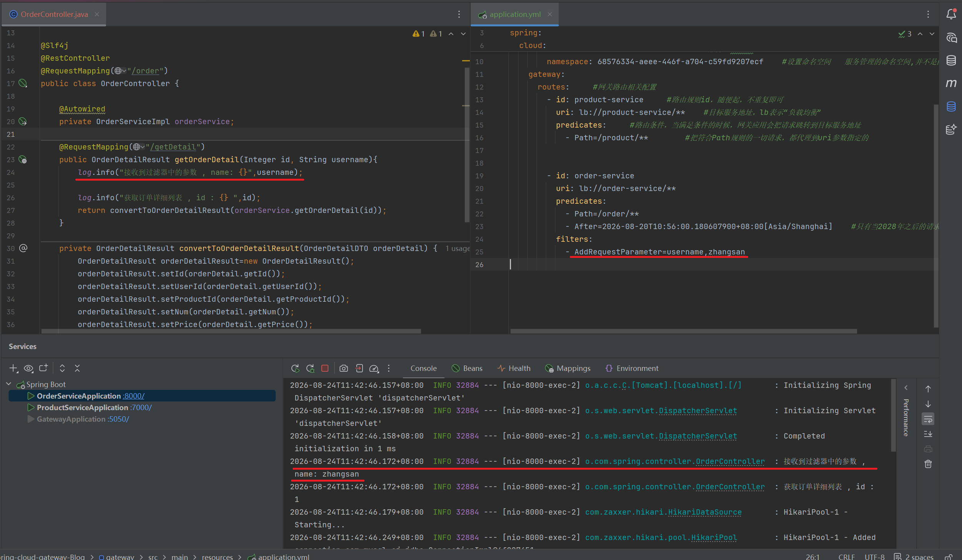
Task: Collapse all services in the tree
Action: (x=77, y=368)
